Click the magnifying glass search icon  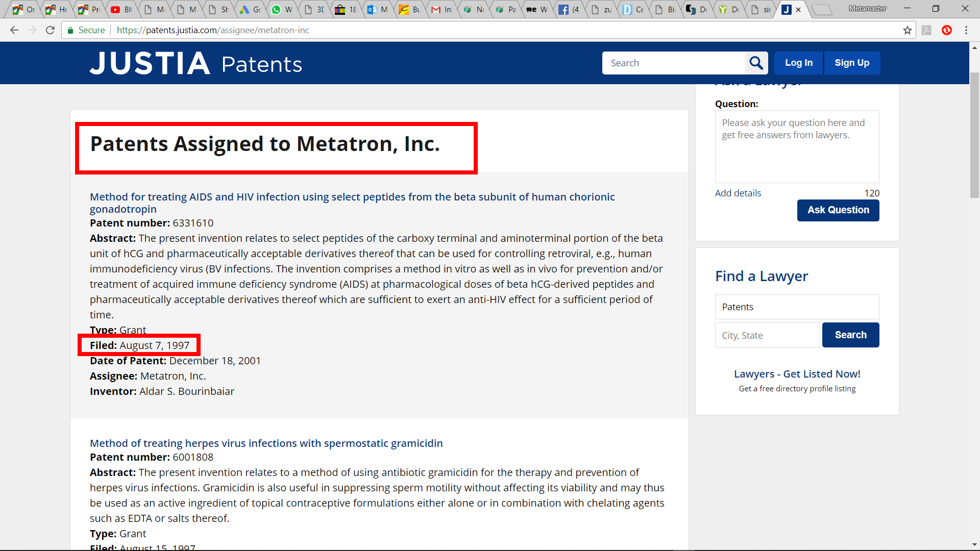(756, 63)
